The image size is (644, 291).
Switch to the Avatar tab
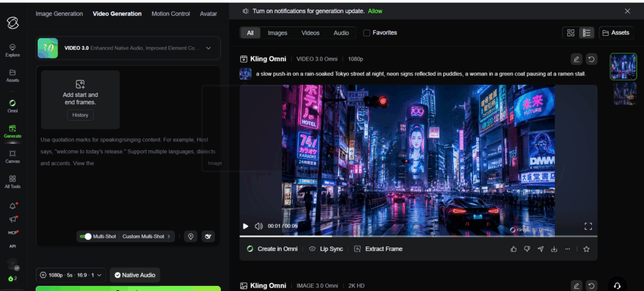[208, 14]
